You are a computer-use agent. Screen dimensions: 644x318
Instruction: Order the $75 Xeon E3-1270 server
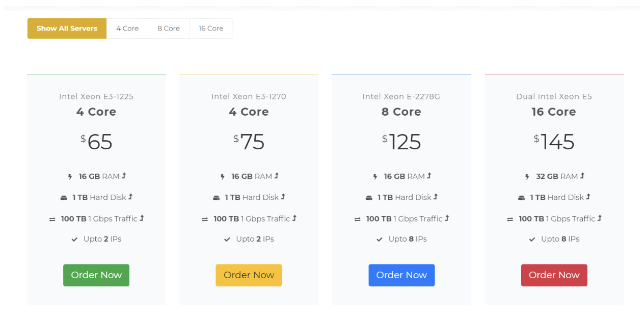tap(249, 275)
